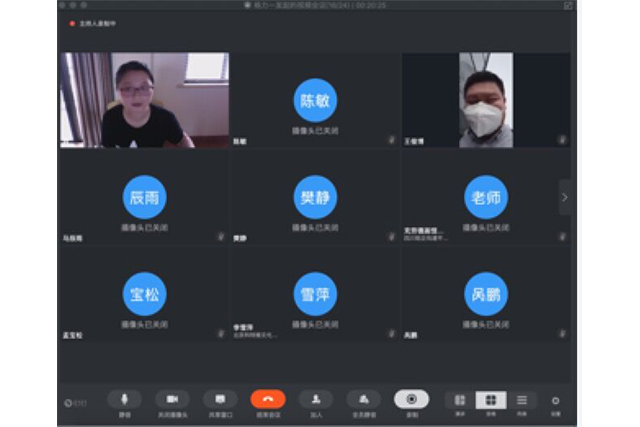Screen dimensions: 640x427
Task: Click the add participant icon
Action: [x=316, y=399]
